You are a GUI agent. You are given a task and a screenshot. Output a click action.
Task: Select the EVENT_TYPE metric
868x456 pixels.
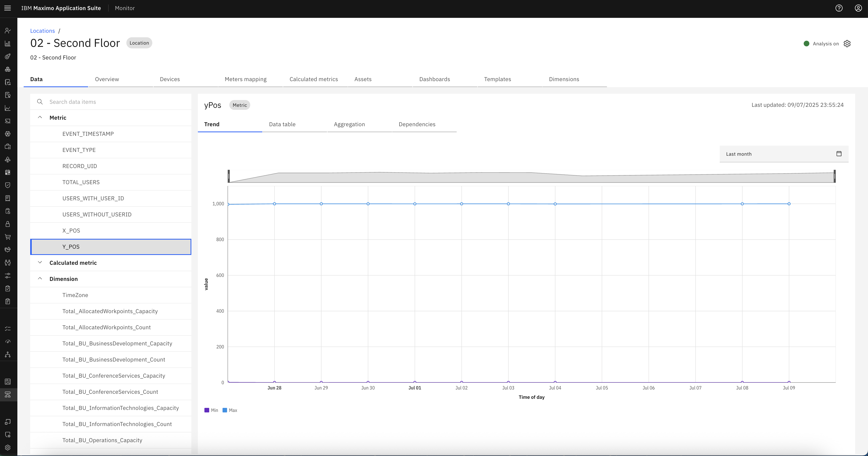111,150
